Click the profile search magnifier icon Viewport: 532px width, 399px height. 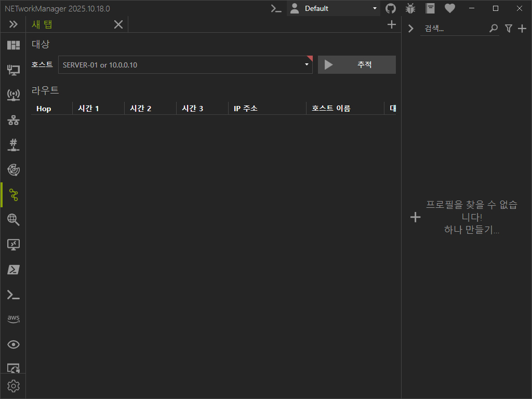coord(494,29)
